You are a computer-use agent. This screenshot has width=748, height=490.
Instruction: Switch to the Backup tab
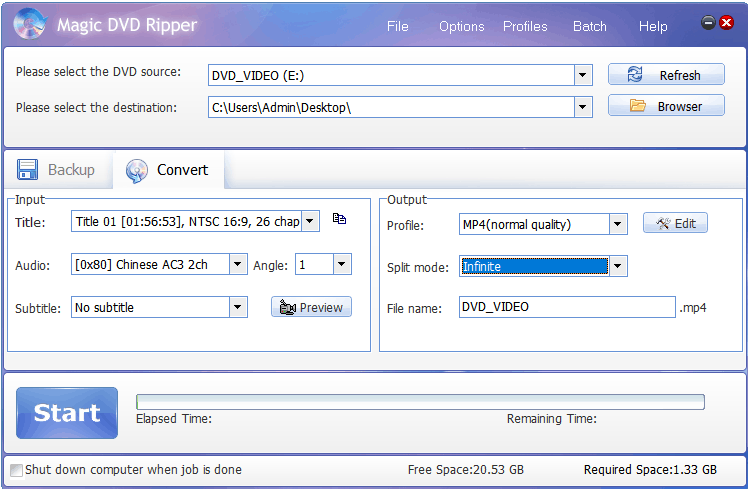56,170
